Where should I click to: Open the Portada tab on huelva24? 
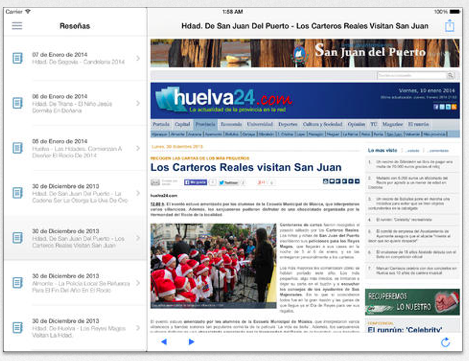pyautogui.click(x=161, y=124)
